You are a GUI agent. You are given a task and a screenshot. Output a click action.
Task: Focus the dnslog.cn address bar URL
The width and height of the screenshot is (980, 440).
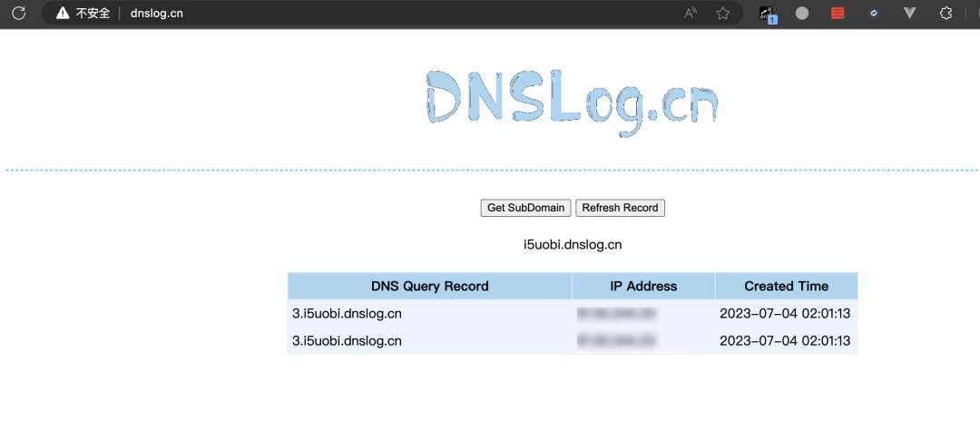pos(157,13)
